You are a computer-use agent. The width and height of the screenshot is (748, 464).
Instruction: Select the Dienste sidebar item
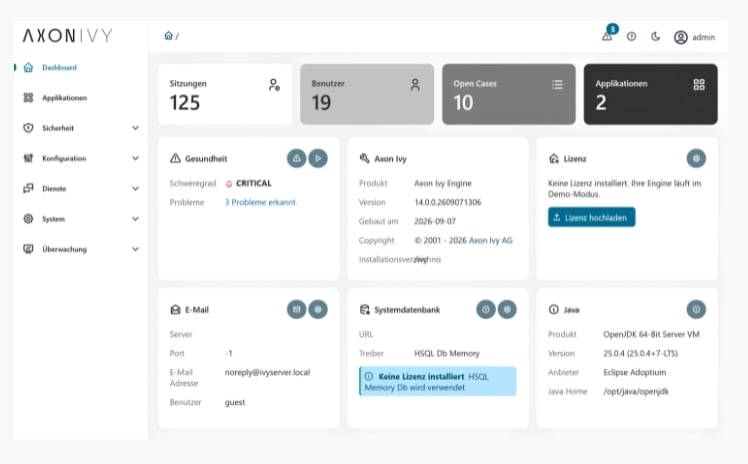(80, 188)
